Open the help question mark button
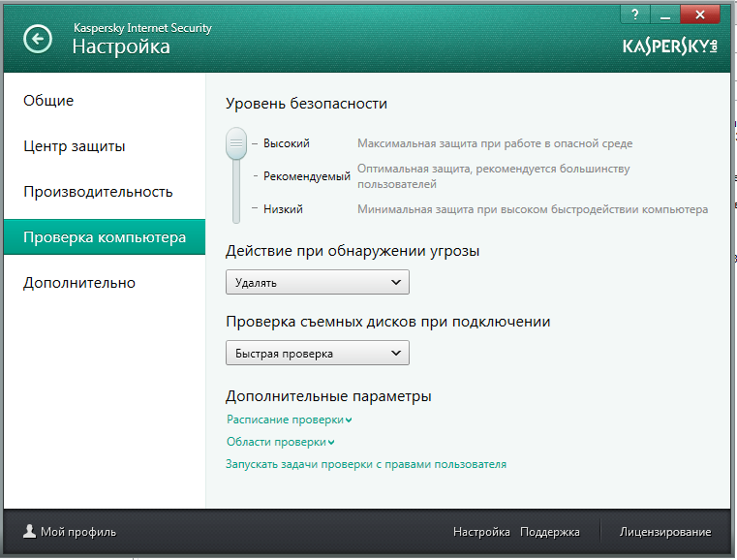Viewport: 737px width, 560px height. pos(635,15)
